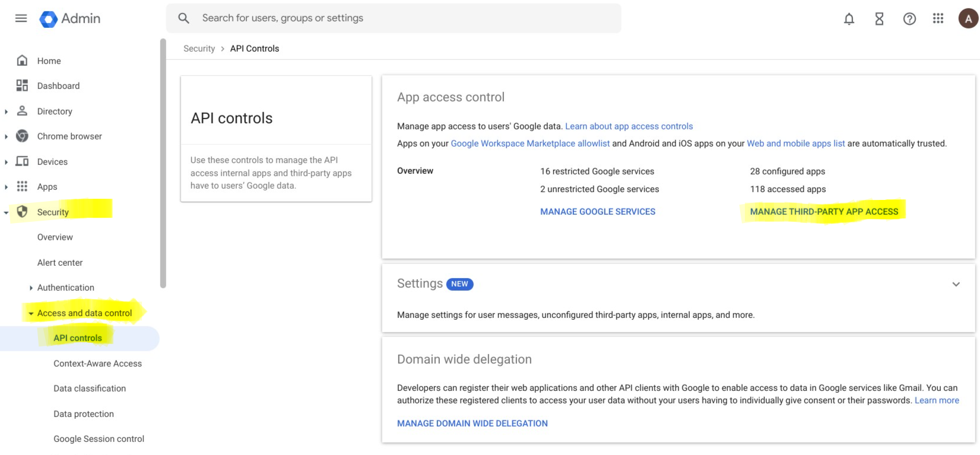980x455 pixels.
Task: Click Manage Third-Party App Access
Action: [824, 212]
